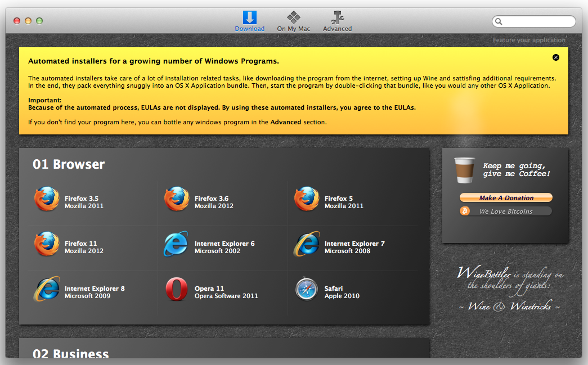Click the Internet Explorer 8 label
Screen dimensions: 588x365
95,289
